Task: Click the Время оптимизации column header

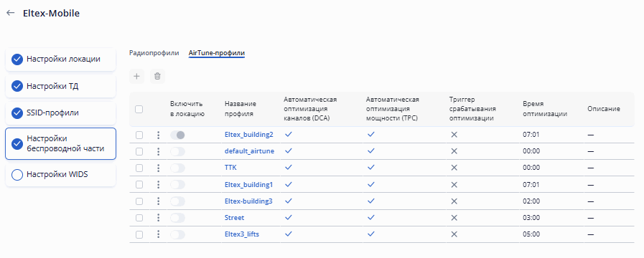Action: (x=545, y=109)
